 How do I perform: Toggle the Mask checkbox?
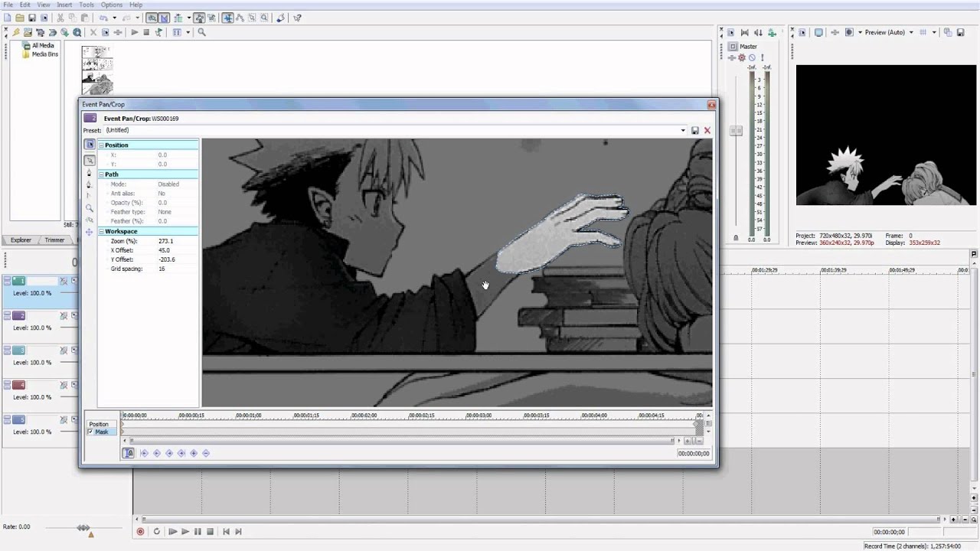click(90, 432)
